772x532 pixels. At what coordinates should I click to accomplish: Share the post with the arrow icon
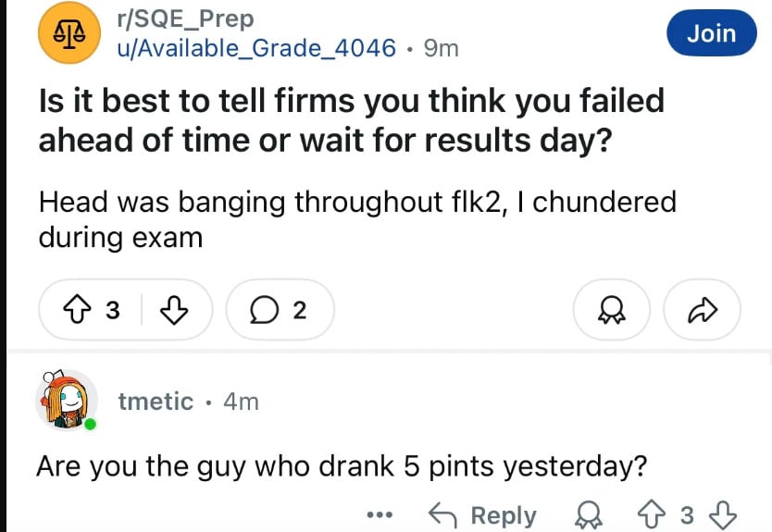coord(702,311)
